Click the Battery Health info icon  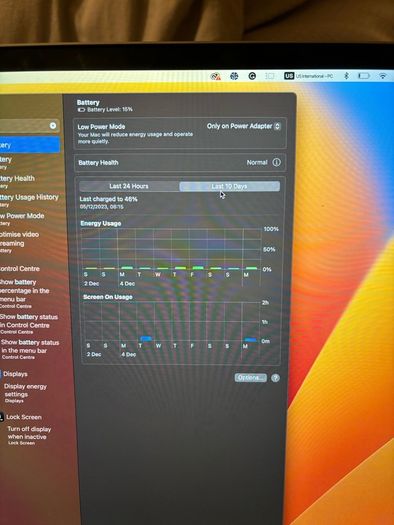pos(277,162)
